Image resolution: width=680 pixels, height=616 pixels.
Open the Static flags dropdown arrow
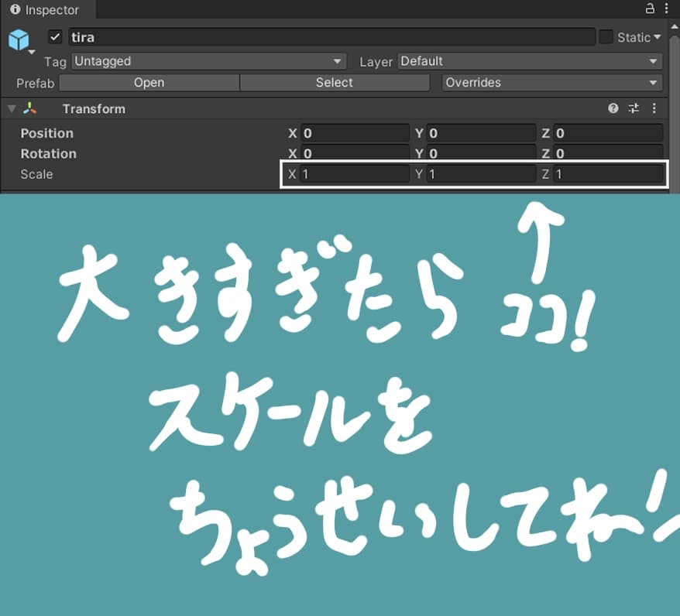tap(657, 37)
